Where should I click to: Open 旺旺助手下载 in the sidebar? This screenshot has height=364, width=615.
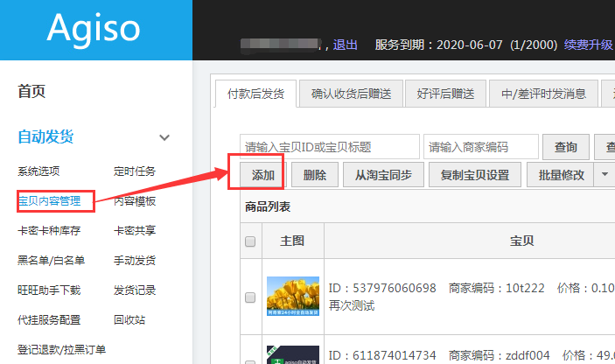click(49, 290)
